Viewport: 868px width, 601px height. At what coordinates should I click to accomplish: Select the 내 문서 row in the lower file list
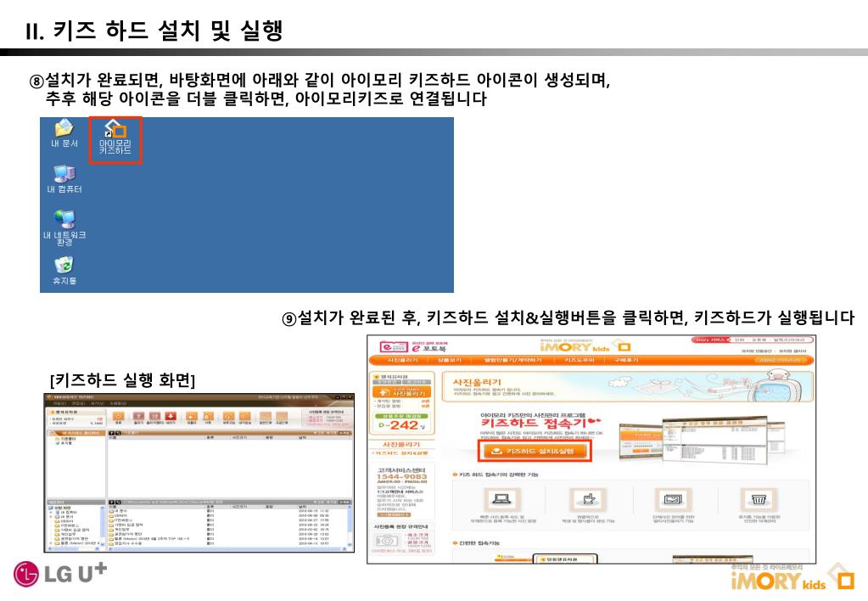[228, 511]
